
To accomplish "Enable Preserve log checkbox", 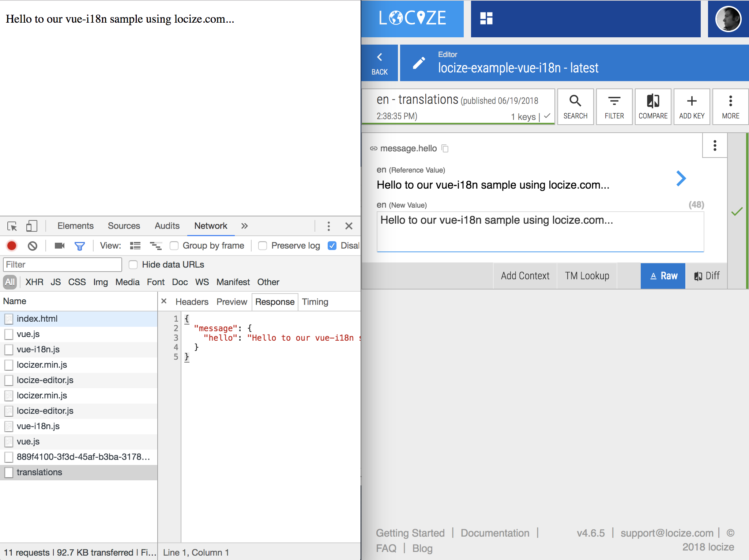I will pos(263,246).
